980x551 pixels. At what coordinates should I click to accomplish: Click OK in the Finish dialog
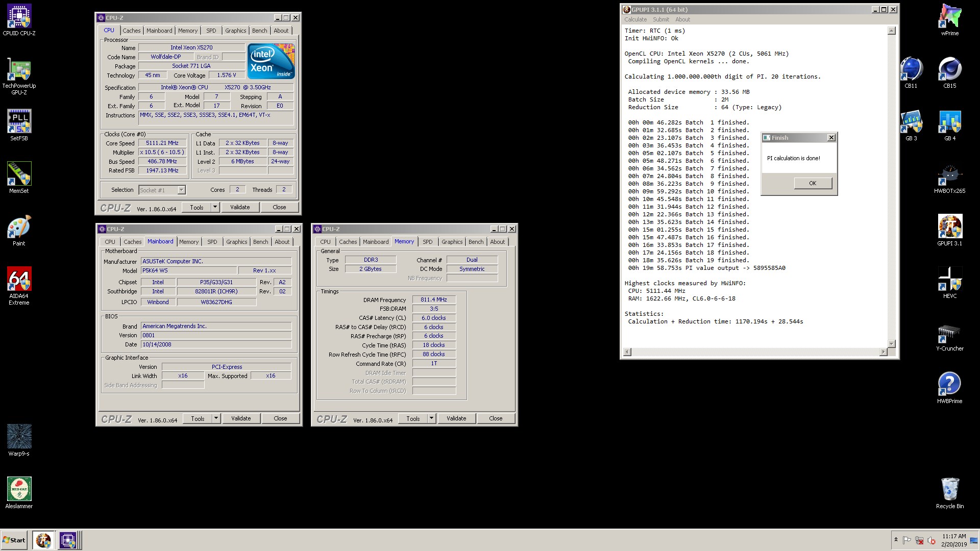(x=813, y=183)
